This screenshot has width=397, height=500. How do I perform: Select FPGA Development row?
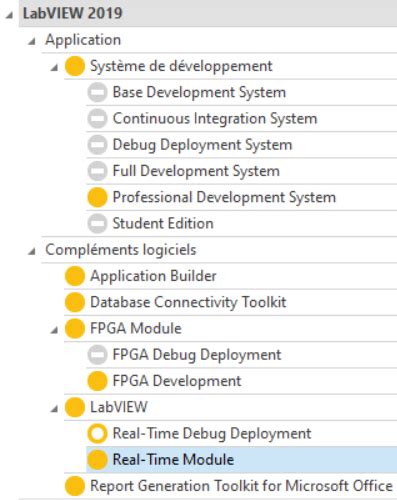click(x=242, y=381)
